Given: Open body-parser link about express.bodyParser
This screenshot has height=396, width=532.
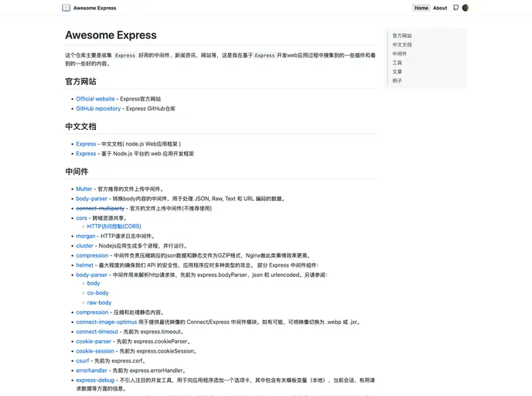Looking at the screenshot, I should coord(91,275).
